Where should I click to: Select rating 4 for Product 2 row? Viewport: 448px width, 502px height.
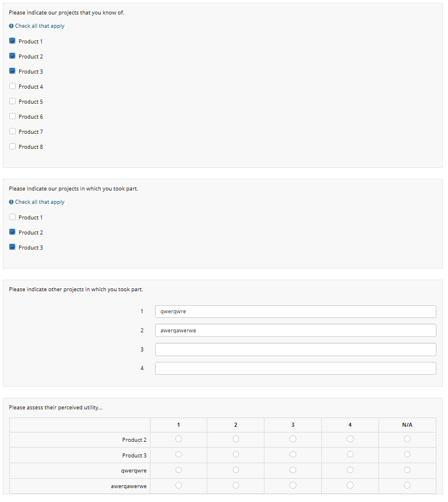tap(350, 439)
